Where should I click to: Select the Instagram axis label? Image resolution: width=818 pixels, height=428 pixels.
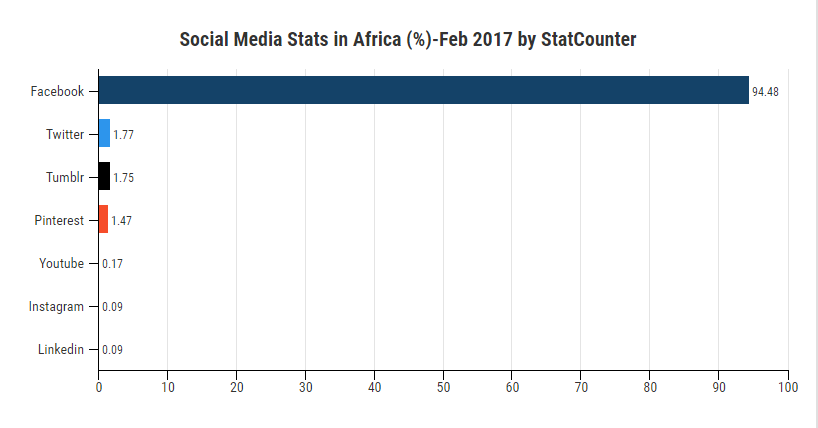click(56, 306)
